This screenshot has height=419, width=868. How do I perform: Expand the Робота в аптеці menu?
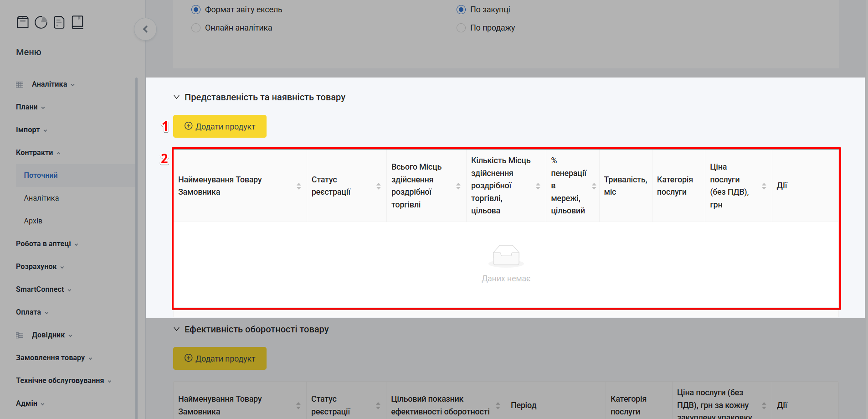[47, 244]
